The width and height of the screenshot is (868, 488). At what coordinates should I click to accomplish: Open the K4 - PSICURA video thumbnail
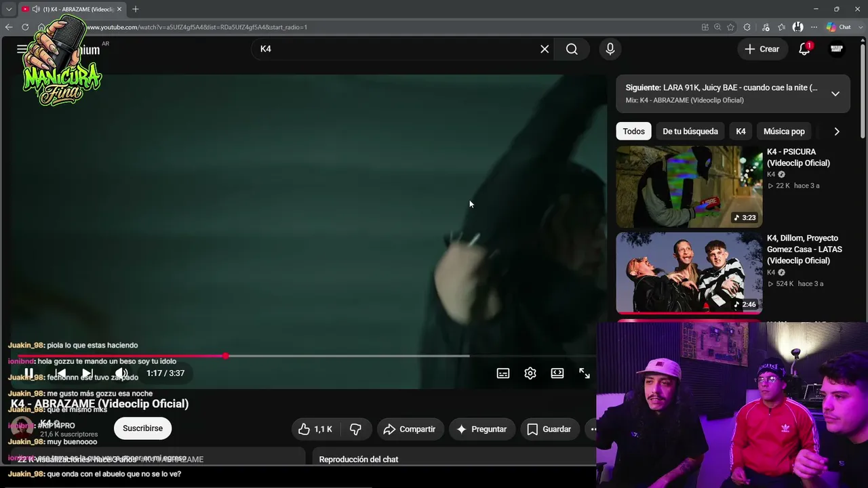[x=689, y=186]
